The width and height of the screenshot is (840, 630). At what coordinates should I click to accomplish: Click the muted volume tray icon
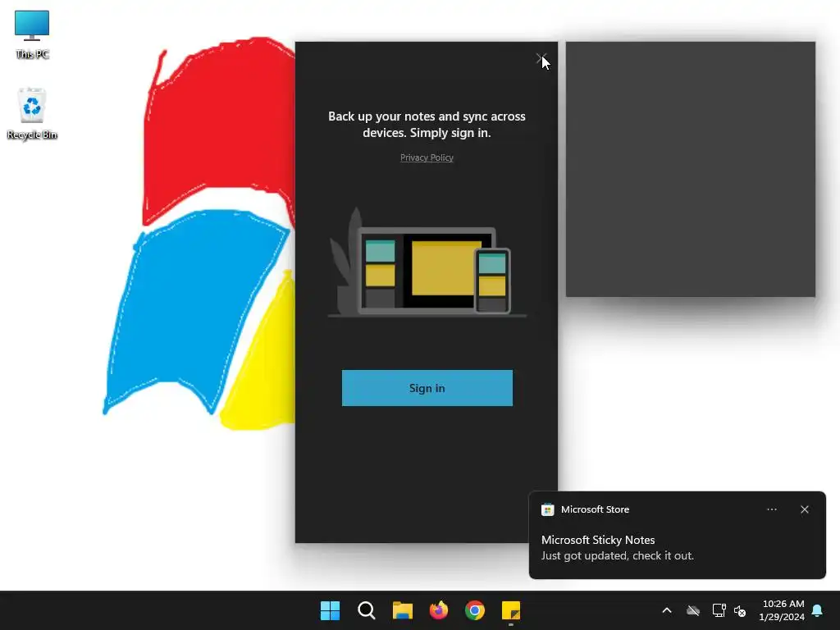click(x=740, y=610)
